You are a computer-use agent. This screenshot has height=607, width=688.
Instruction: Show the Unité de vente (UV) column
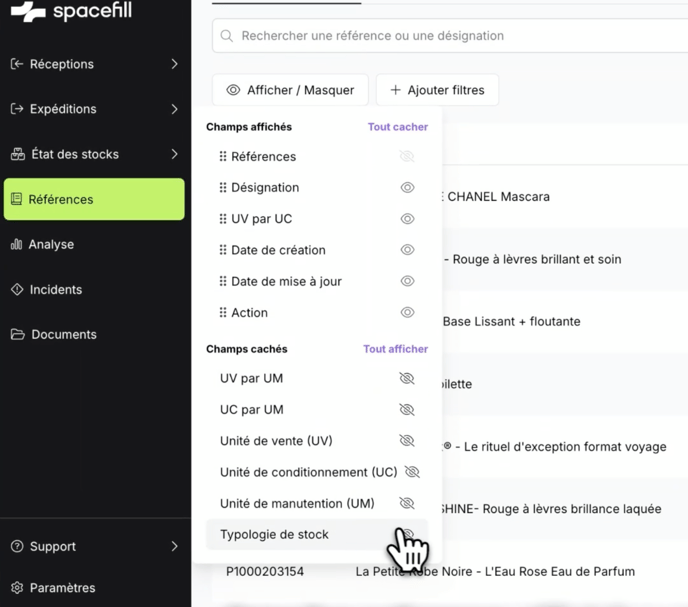click(x=406, y=441)
